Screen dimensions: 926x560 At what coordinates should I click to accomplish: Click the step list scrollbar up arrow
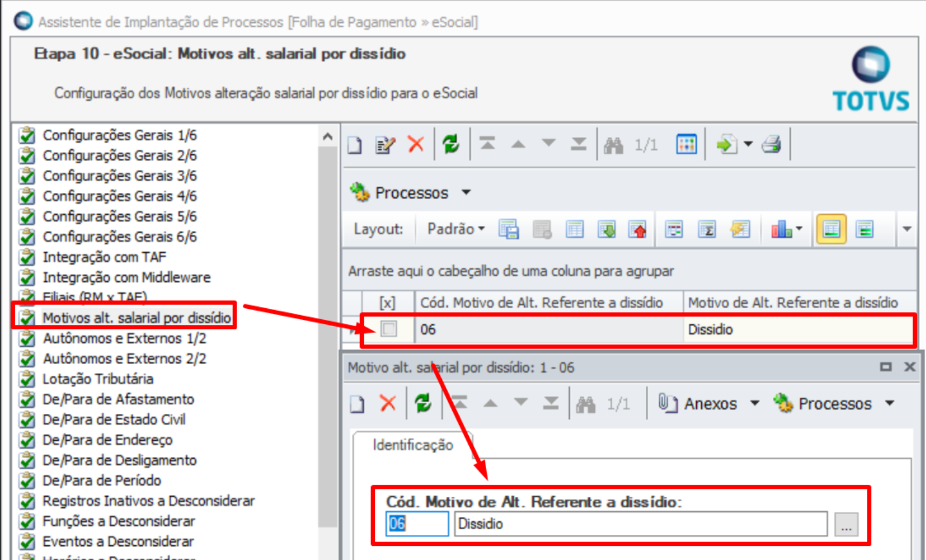click(328, 136)
